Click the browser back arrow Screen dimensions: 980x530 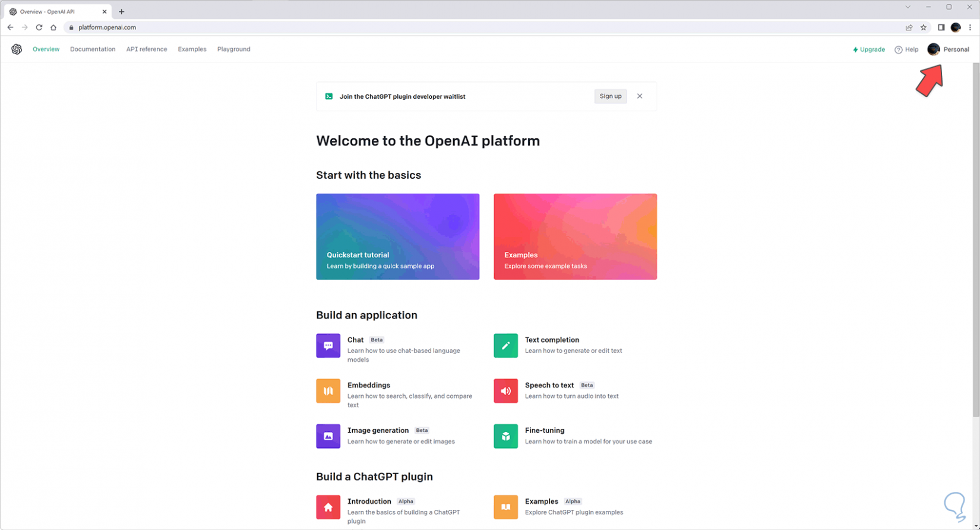(10, 27)
